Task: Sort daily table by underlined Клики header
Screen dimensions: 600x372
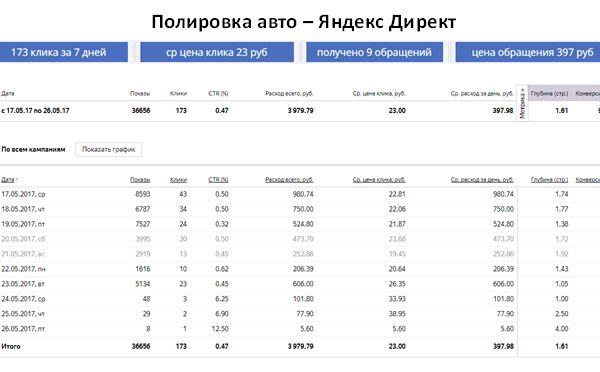Action: (x=178, y=179)
